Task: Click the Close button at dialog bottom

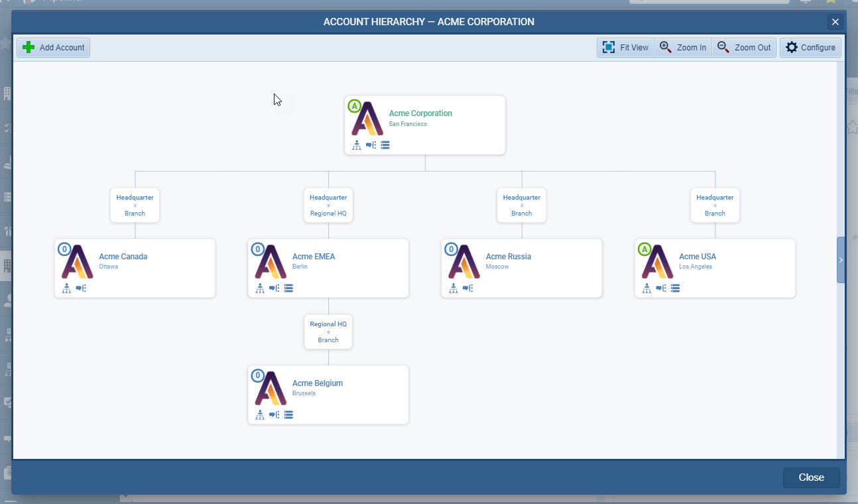Action: (x=811, y=477)
